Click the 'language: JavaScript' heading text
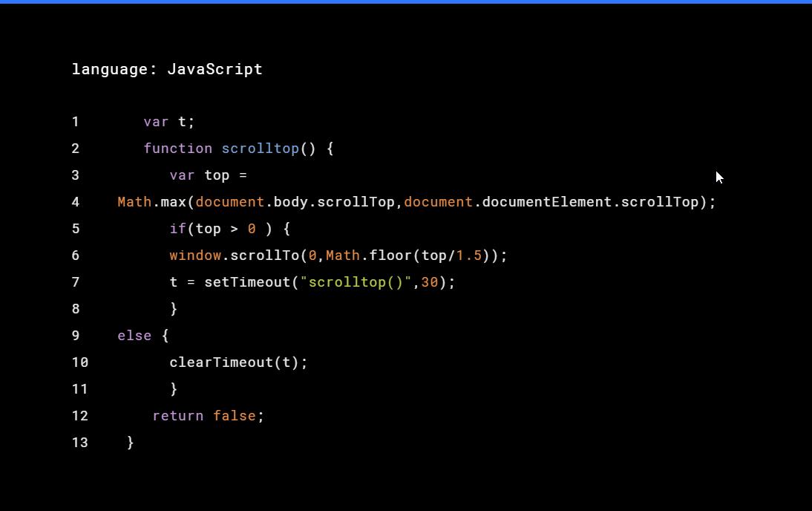 (x=167, y=70)
